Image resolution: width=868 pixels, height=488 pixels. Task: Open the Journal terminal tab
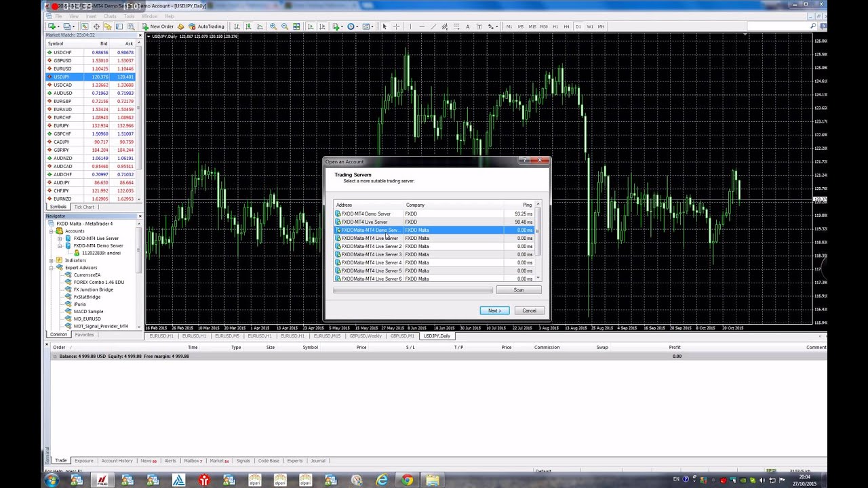coord(318,461)
